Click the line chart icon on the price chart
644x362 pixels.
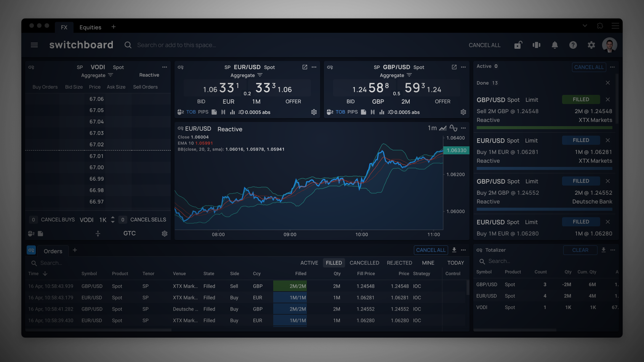pyautogui.click(x=443, y=128)
